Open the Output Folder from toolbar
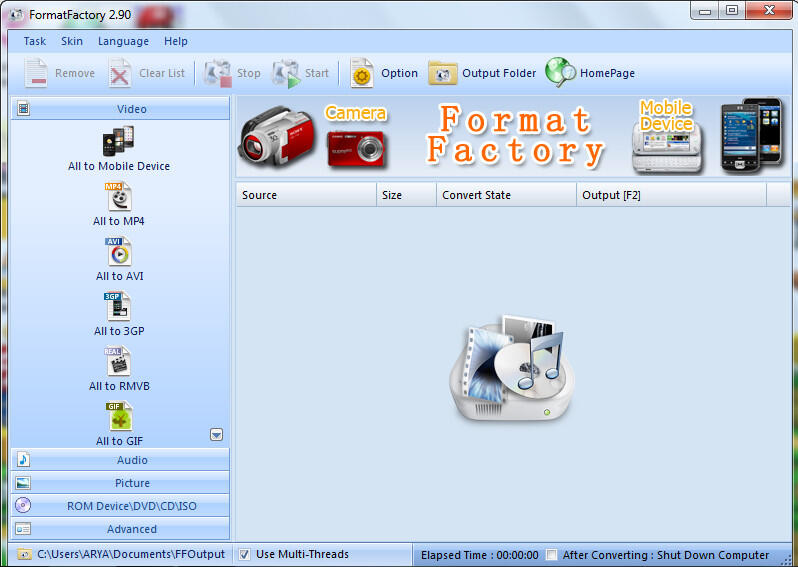The width and height of the screenshot is (798, 567). point(443,73)
